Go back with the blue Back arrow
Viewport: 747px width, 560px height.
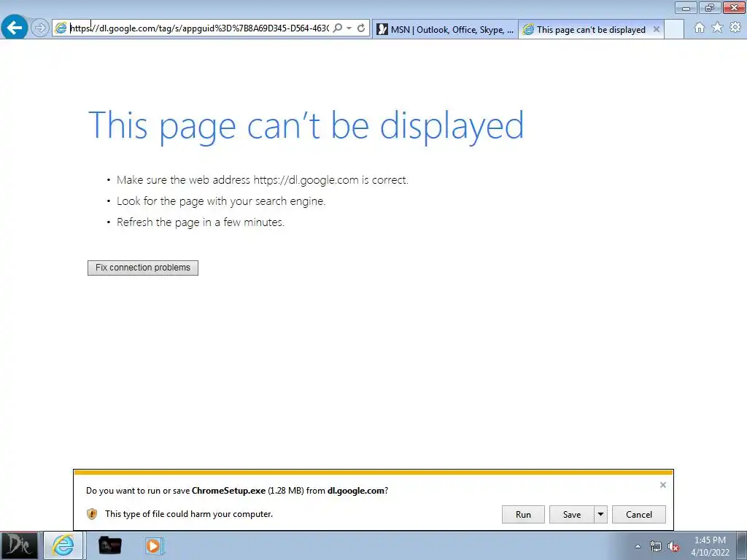click(15, 27)
